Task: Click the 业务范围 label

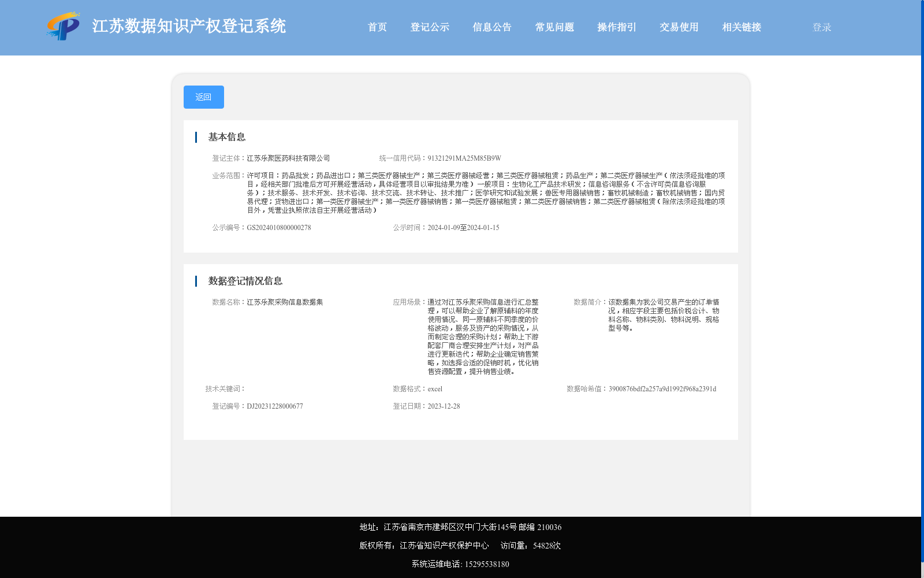Action: point(229,176)
